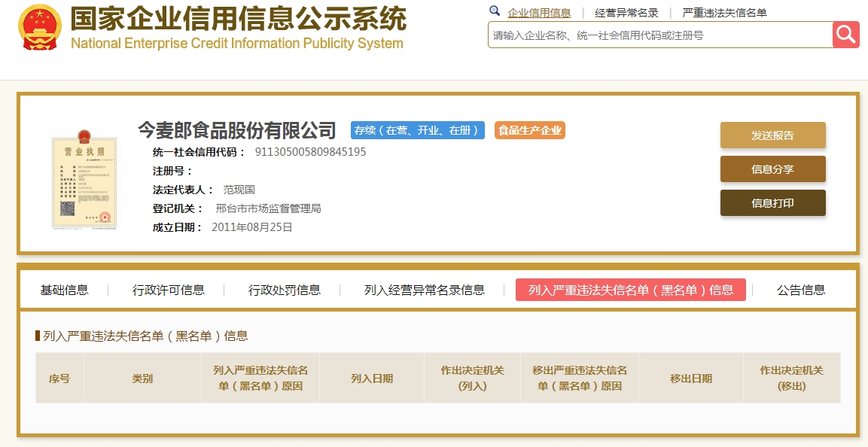Screen dimensions: 868x447
Task: Click the legal representative name 范现国
Action: [239, 190]
